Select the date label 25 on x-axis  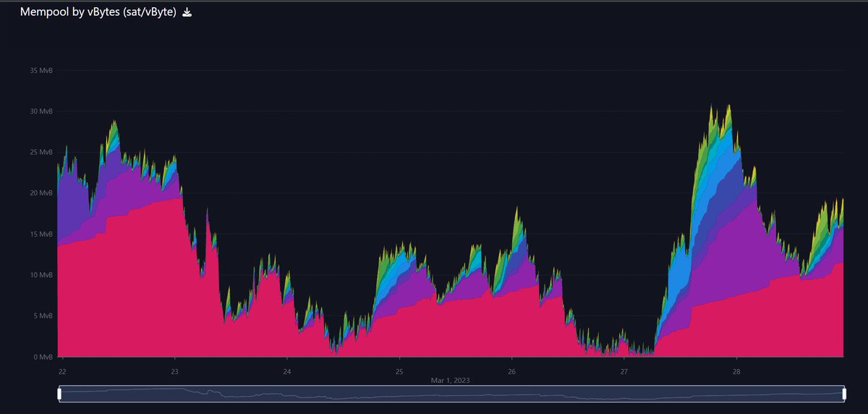[x=399, y=372]
